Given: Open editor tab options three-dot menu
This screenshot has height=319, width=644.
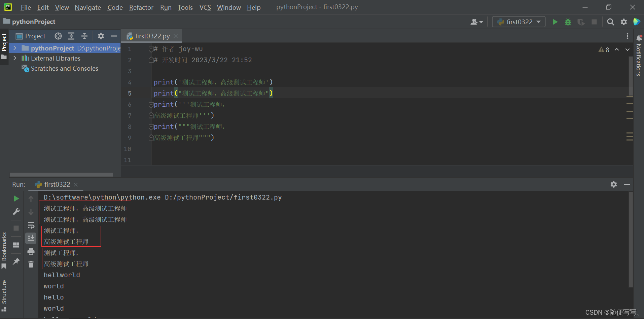Looking at the screenshot, I should pyautogui.click(x=627, y=36).
